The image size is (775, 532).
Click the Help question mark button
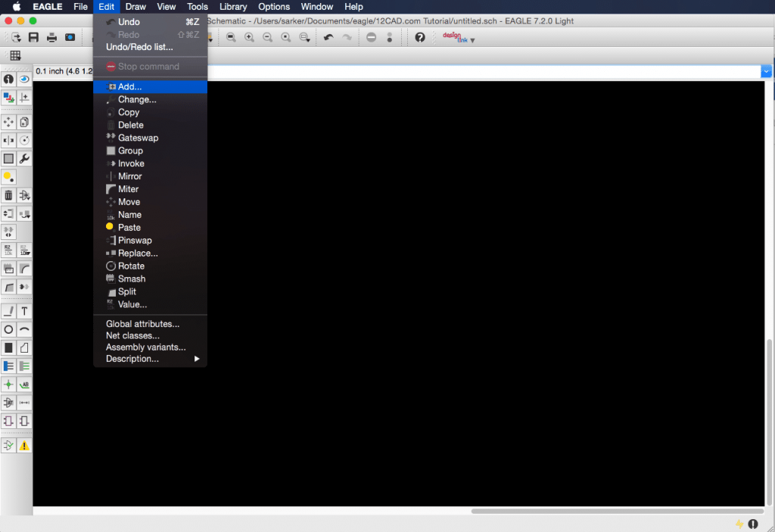[x=420, y=37]
